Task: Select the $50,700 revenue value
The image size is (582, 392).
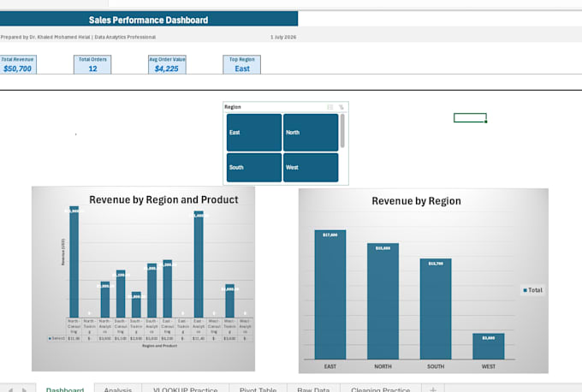Action: click(x=17, y=68)
